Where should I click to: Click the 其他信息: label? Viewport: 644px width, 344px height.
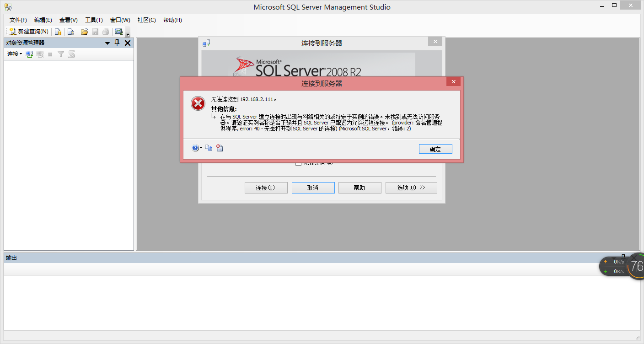[x=224, y=109]
